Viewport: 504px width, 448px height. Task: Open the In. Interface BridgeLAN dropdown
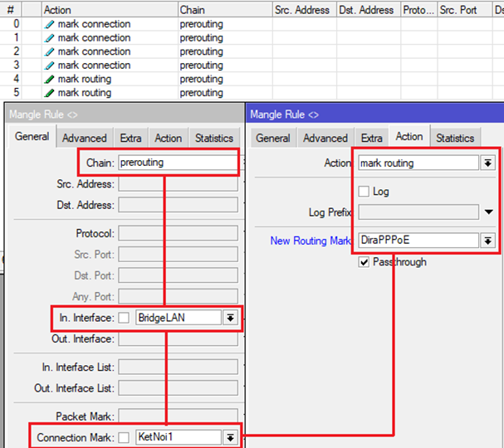pos(230,317)
